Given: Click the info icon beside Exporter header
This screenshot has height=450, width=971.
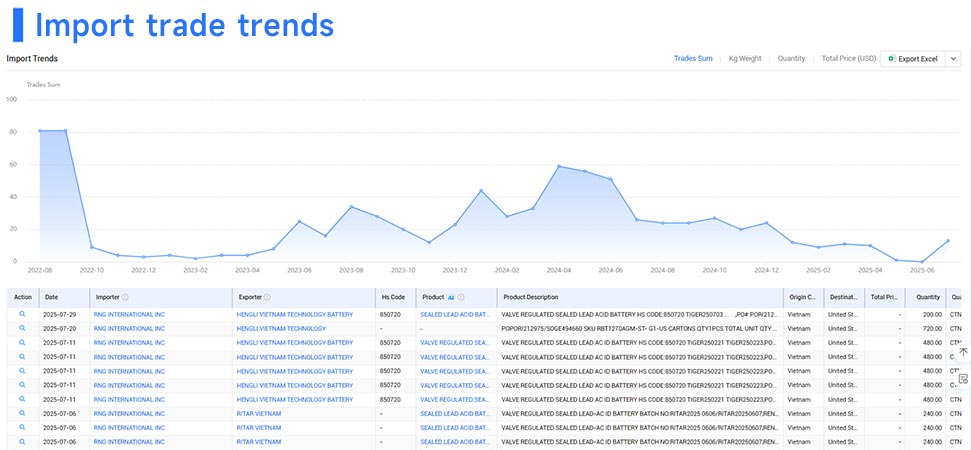Looking at the screenshot, I should (268, 297).
